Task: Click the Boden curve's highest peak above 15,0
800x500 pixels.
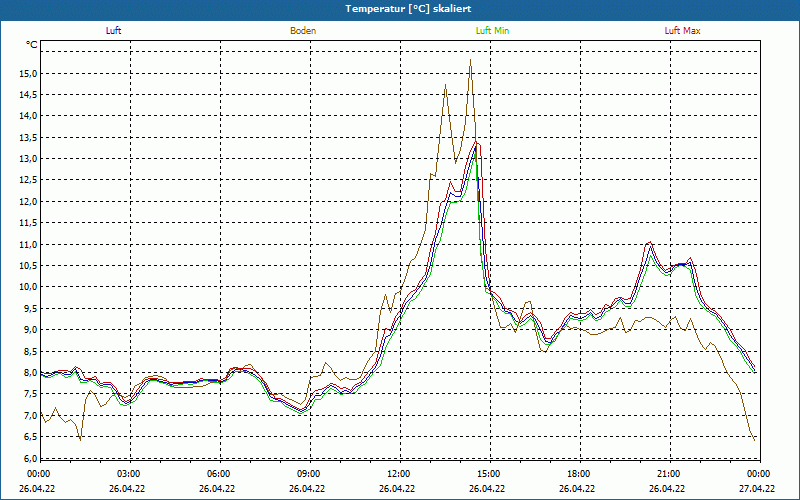Action: pos(470,60)
